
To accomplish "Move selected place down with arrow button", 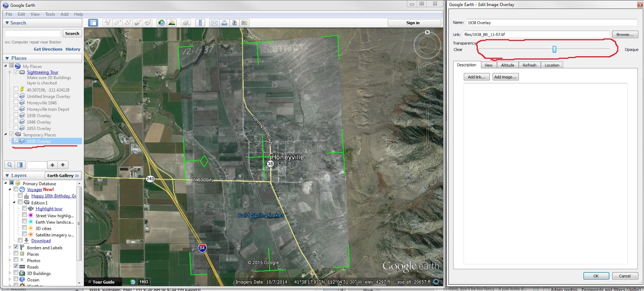I will click(x=63, y=165).
